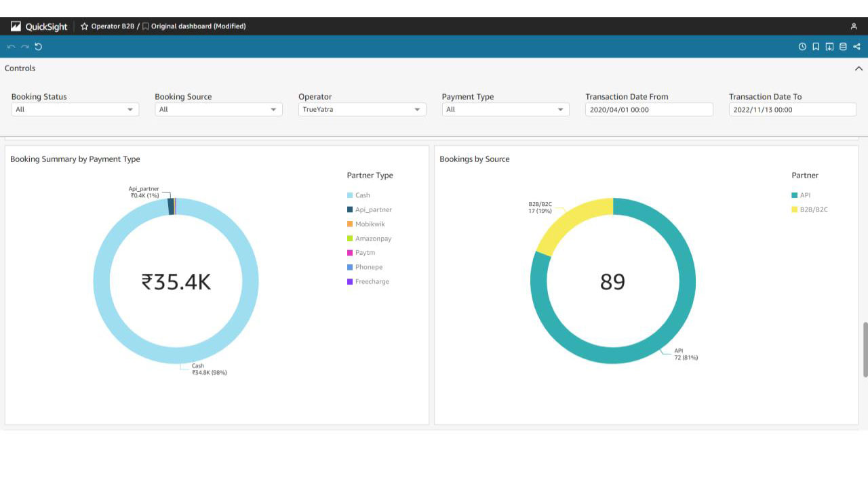Click the reset dashboard icon
This screenshot has width=868, height=488.
coord(39,47)
